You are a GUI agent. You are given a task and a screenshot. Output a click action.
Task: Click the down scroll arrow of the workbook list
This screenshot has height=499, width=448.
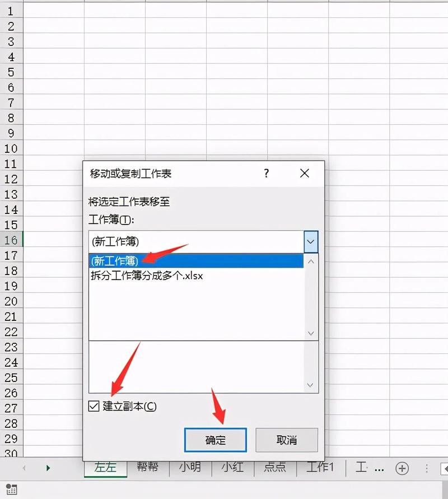click(x=310, y=333)
